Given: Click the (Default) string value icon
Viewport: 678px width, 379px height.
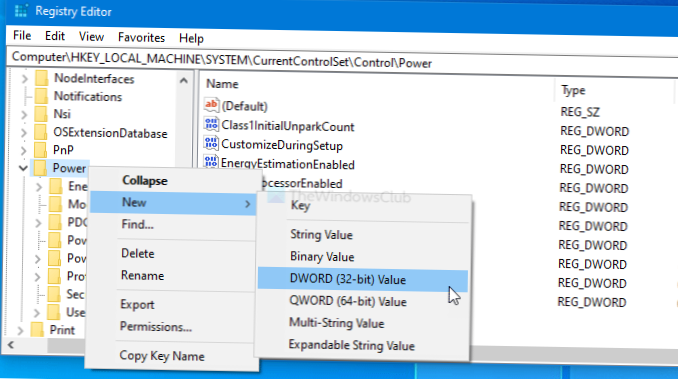Looking at the screenshot, I should point(211,105).
